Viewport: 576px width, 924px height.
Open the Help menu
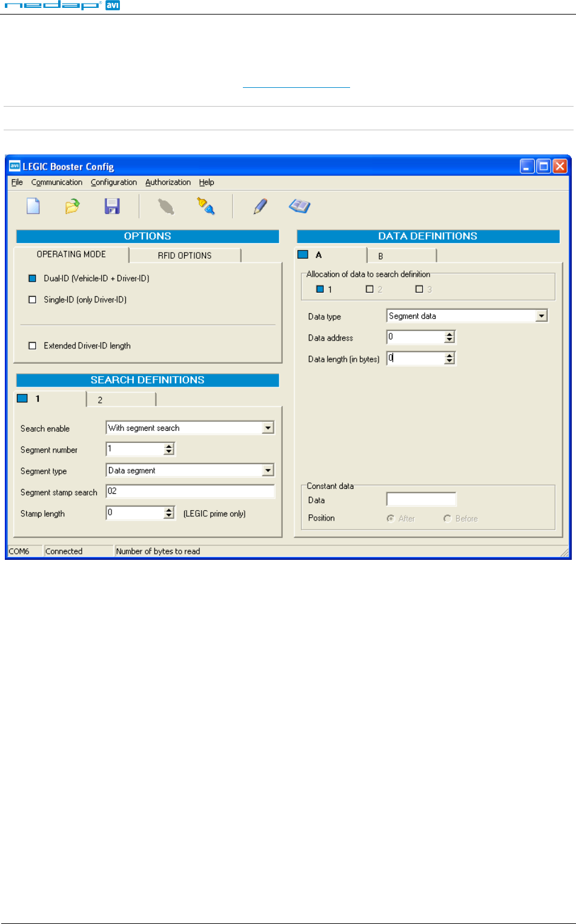click(207, 182)
